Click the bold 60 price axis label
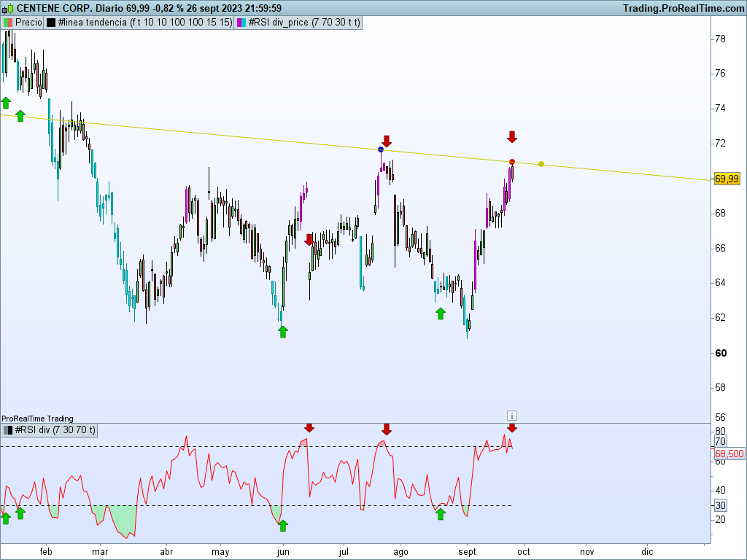The height and width of the screenshot is (560, 747). [x=721, y=353]
